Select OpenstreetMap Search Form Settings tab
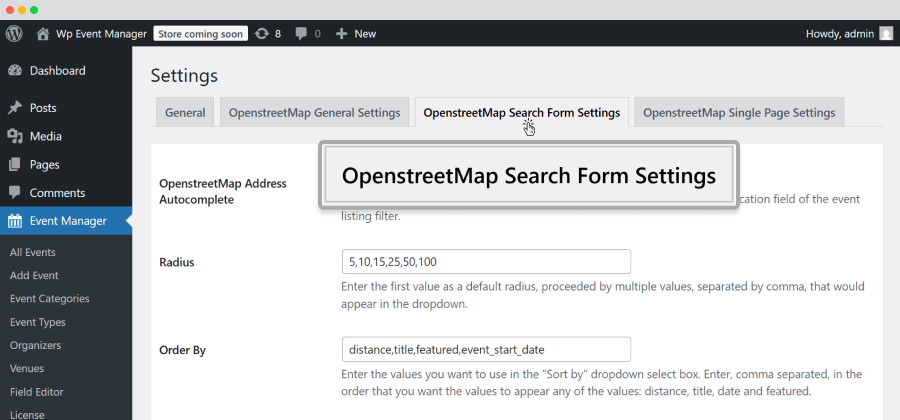Screen dimensions: 900x420 point(522,112)
